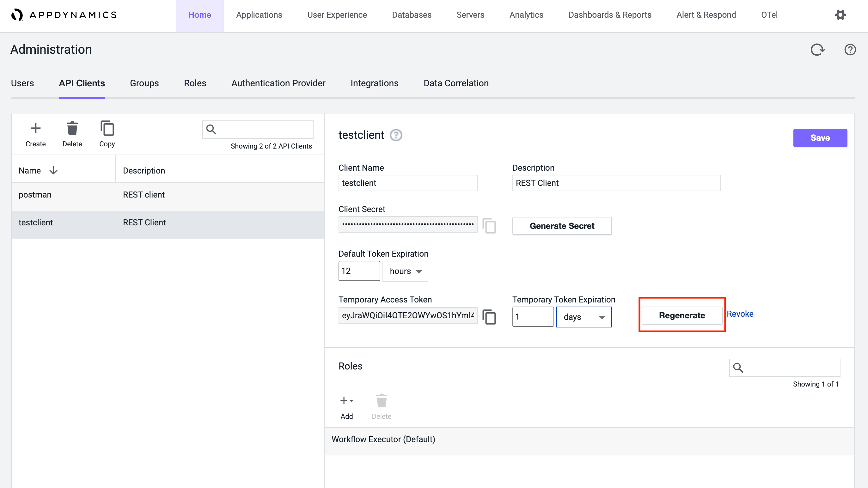Open the Servers menu
Image resolution: width=868 pixels, height=488 pixels.
(470, 15)
